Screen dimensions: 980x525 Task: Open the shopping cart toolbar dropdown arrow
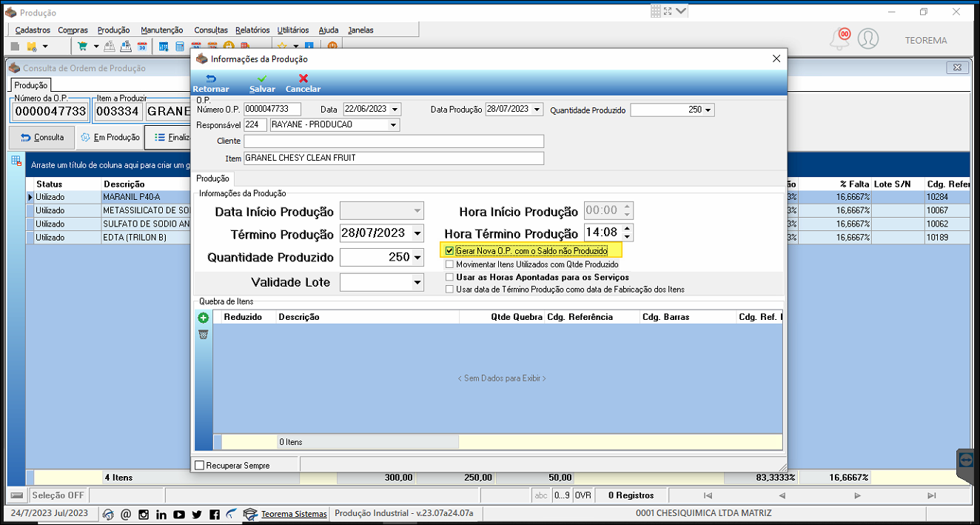click(x=96, y=46)
